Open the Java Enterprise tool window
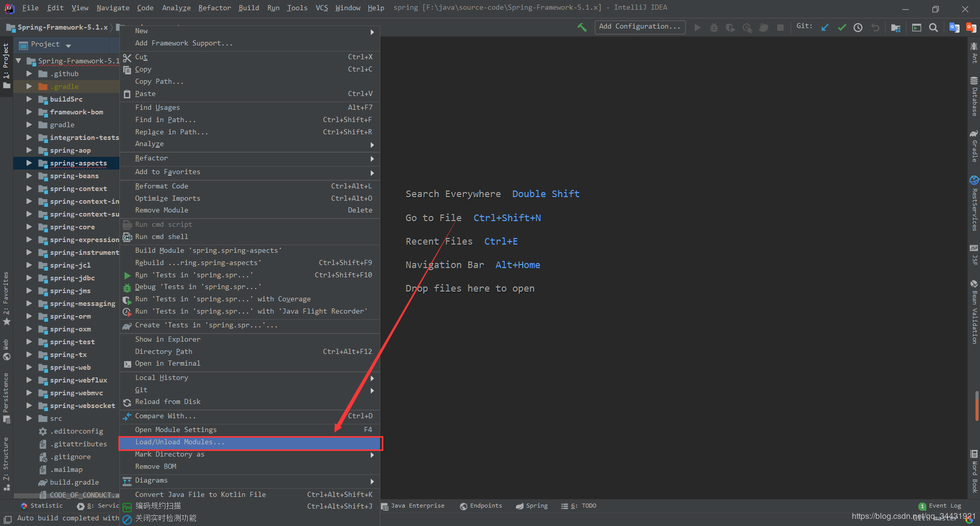This screenshot has width=980, height=526. click(413, 506)
